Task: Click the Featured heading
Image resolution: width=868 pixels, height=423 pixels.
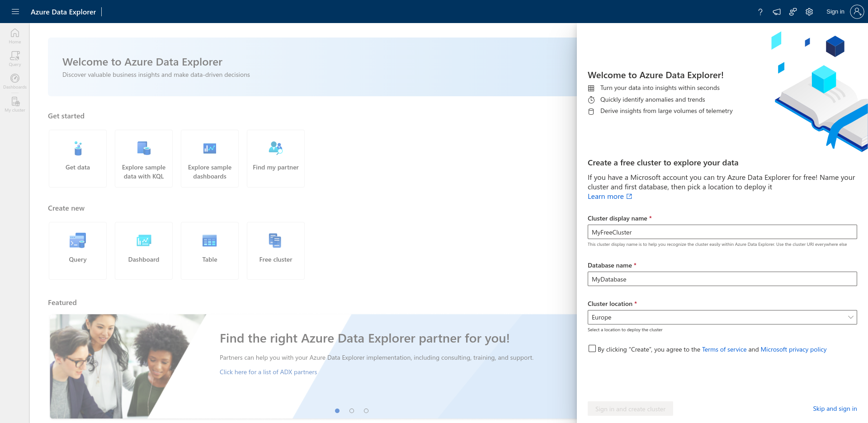Action: 62,302
